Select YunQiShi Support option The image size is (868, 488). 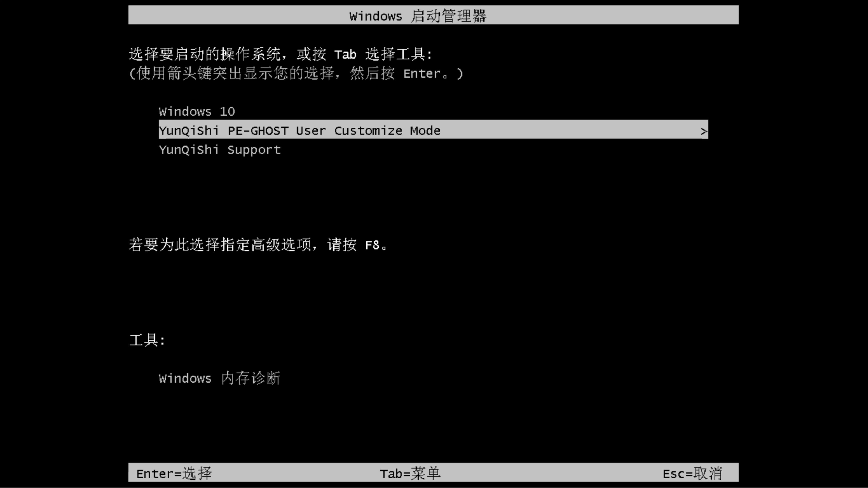pyautogui.click(x=219, y=150)
